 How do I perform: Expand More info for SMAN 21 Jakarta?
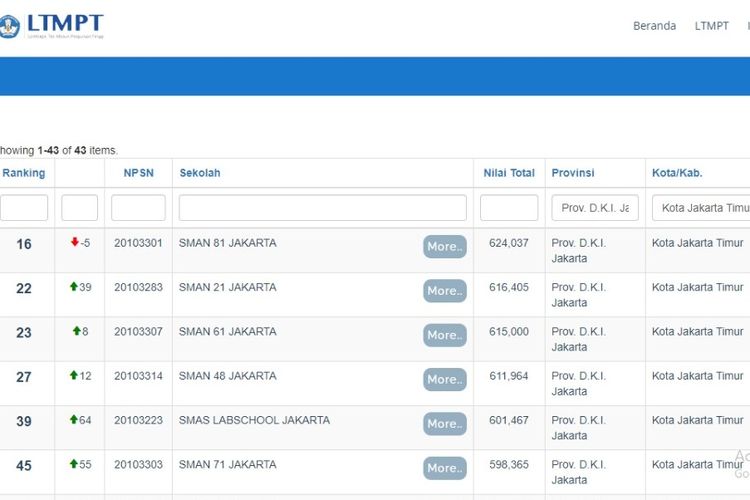(444, 291)
